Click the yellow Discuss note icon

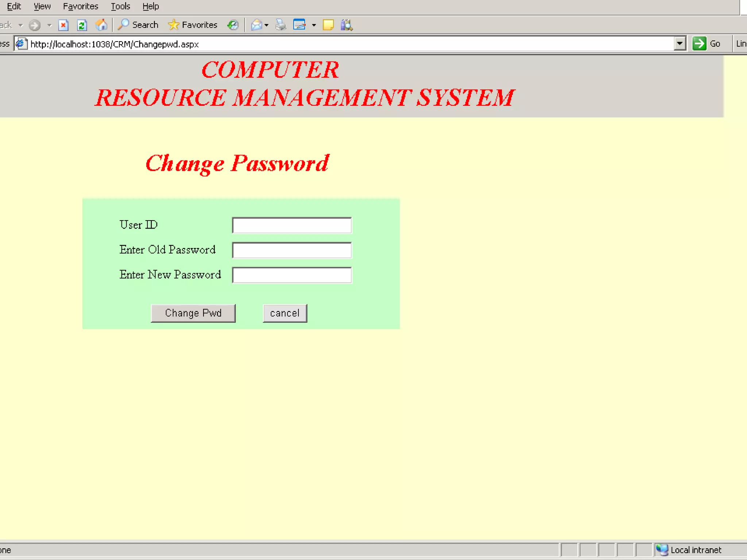point(328,25)
